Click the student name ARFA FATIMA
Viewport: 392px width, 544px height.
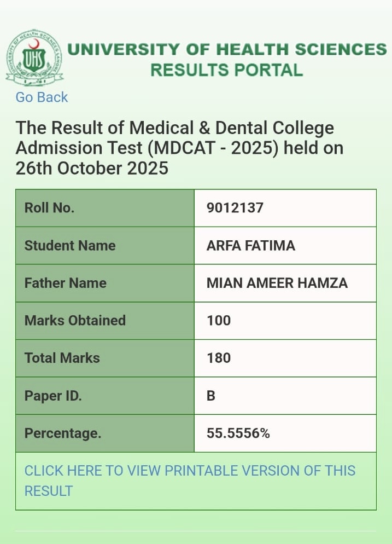(x=251, y=245)
